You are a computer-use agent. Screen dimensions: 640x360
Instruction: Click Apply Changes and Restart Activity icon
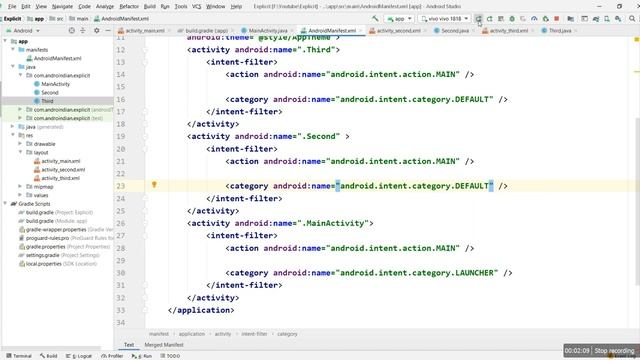click(490, 19)
